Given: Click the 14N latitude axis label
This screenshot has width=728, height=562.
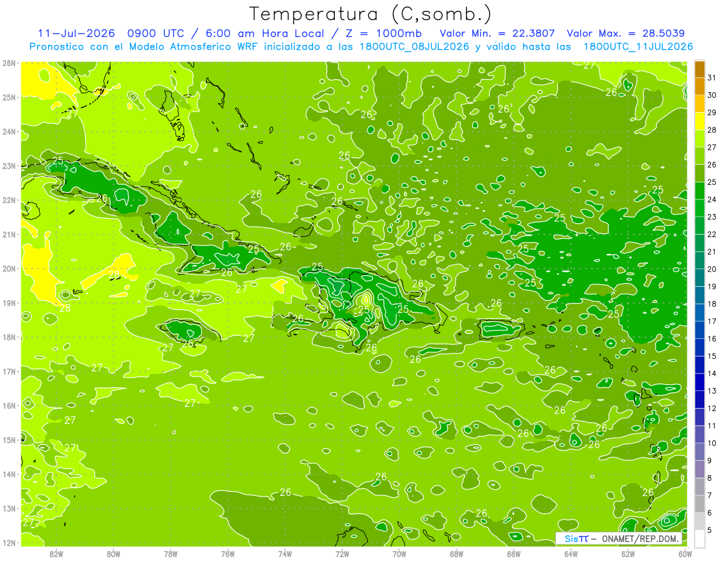Looking at the screenshot, I should [9, 473].
